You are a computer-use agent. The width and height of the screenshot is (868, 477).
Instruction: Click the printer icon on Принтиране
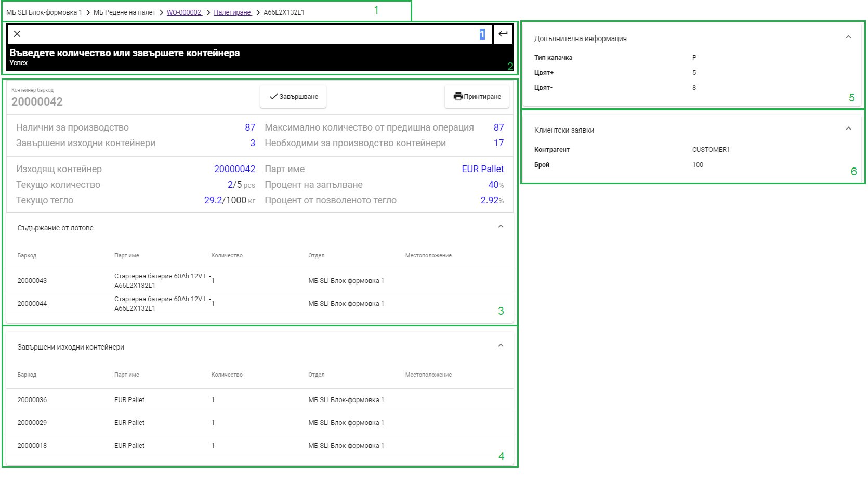click(x=457, y=96)
